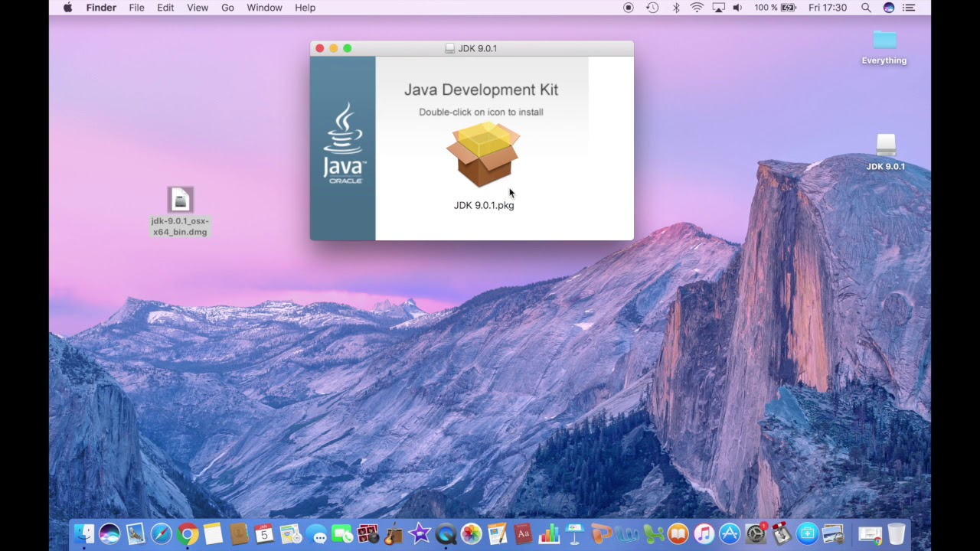
Task: Open the volume control in menu bar
Action: (737, 8)
